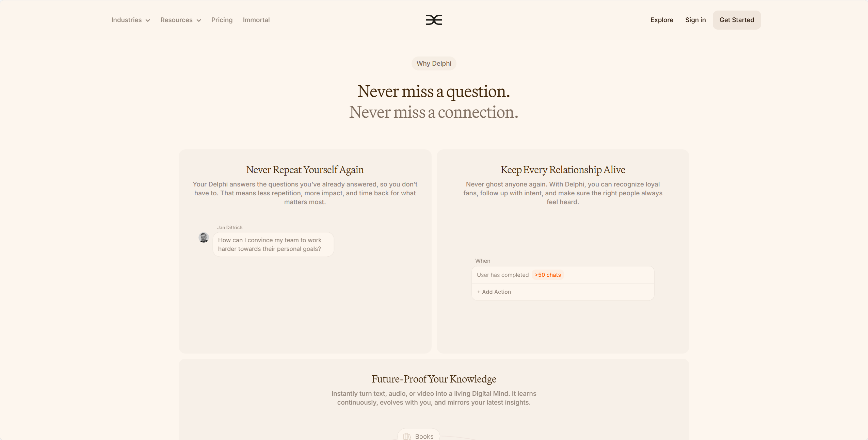Click the Industries menu label
This screenshot has height=440, width=868.
(126, 20)
